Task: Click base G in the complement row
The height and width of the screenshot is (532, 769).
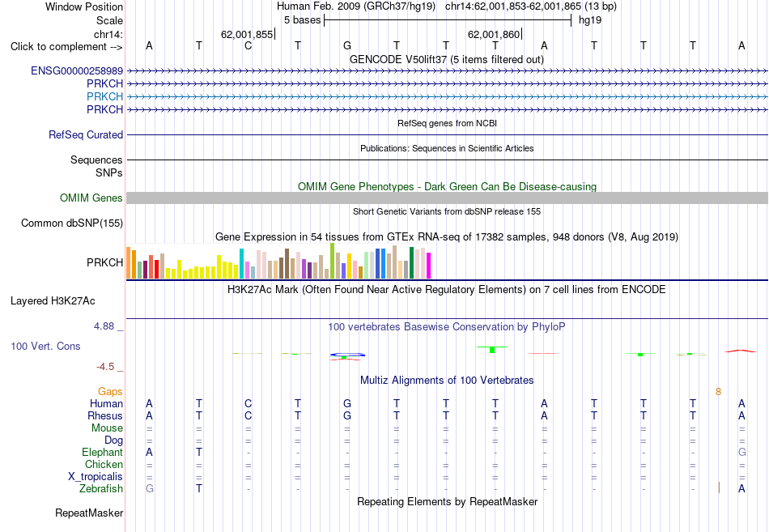Action: tap(347, 45)
